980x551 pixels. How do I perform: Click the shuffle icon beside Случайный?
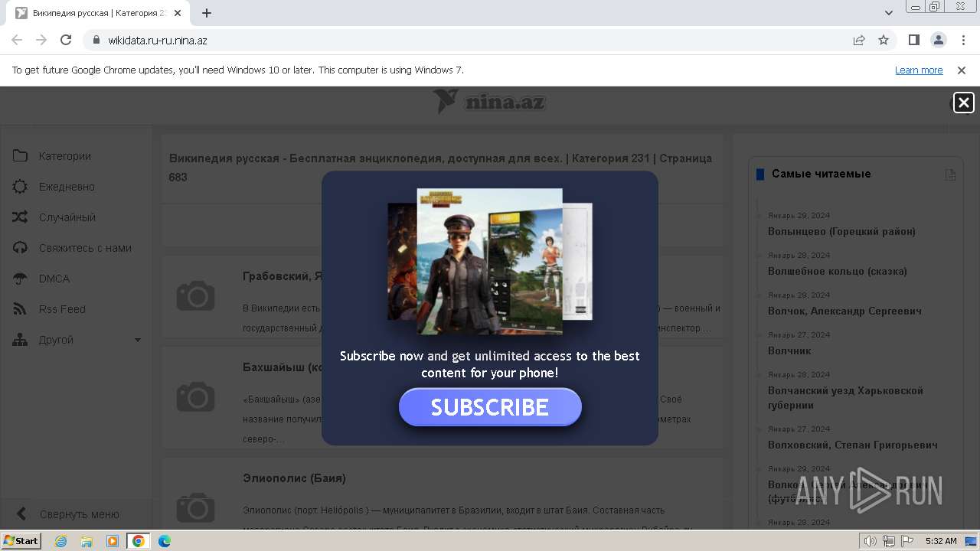tap(20, 217)
